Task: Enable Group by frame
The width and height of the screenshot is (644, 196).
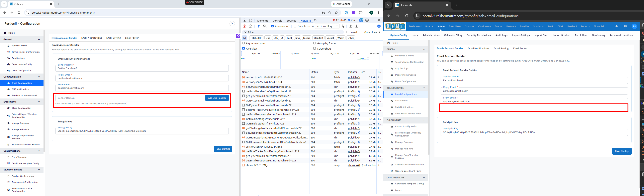Action: coord(315,43)
